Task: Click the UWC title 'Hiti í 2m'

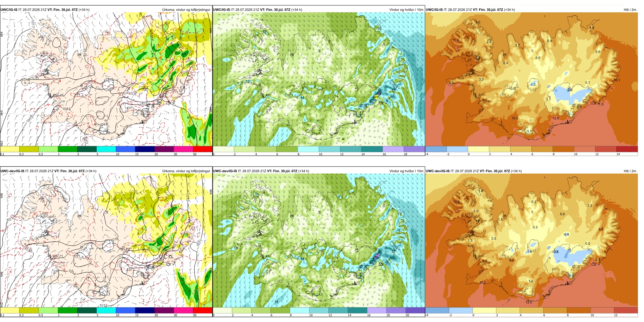Action: pyautogui.click(x=630, y=10)
